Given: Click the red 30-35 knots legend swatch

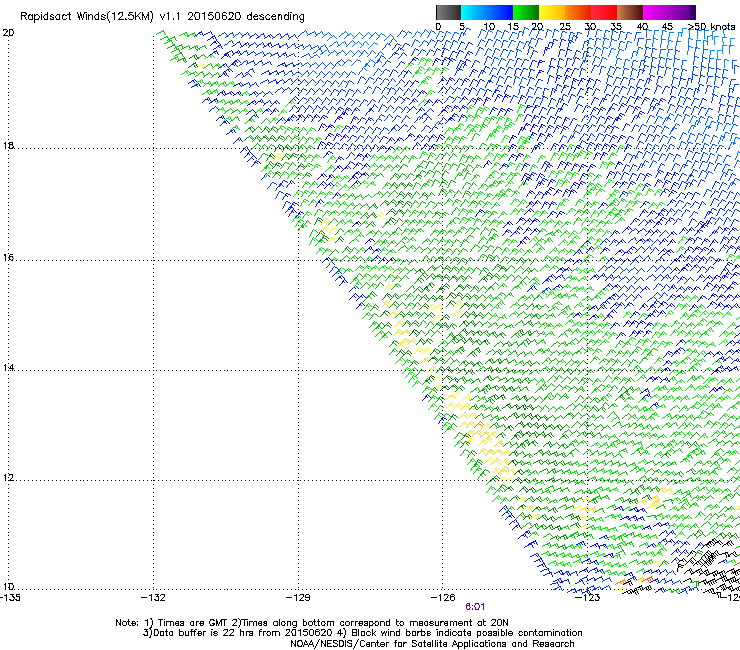Looking at the screenshot, I should pos(604,12).
